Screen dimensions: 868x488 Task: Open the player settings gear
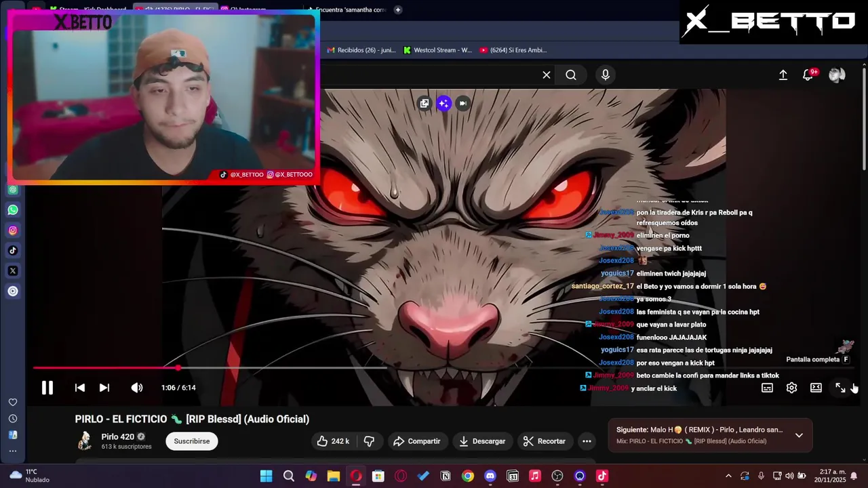[791, 388]
